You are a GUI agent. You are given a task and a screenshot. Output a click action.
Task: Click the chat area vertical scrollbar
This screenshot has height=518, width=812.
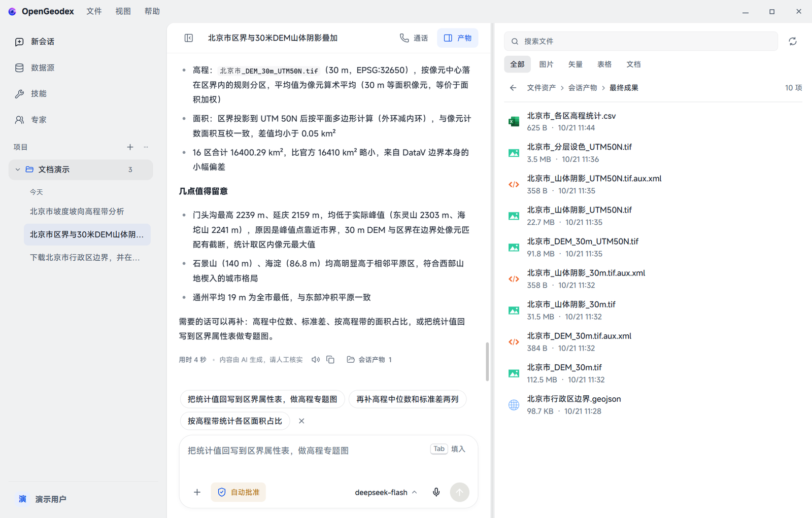pyautogui.click(x=487, y=361)
